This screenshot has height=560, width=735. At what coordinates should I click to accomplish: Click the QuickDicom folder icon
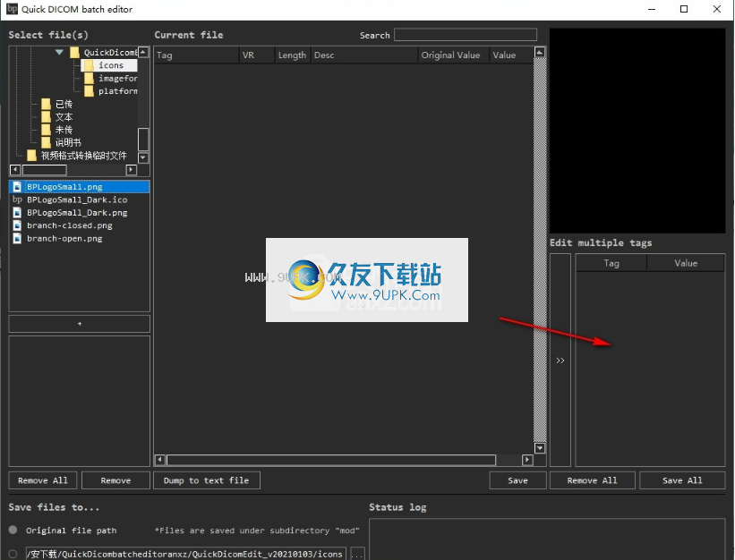click(74, 52)
